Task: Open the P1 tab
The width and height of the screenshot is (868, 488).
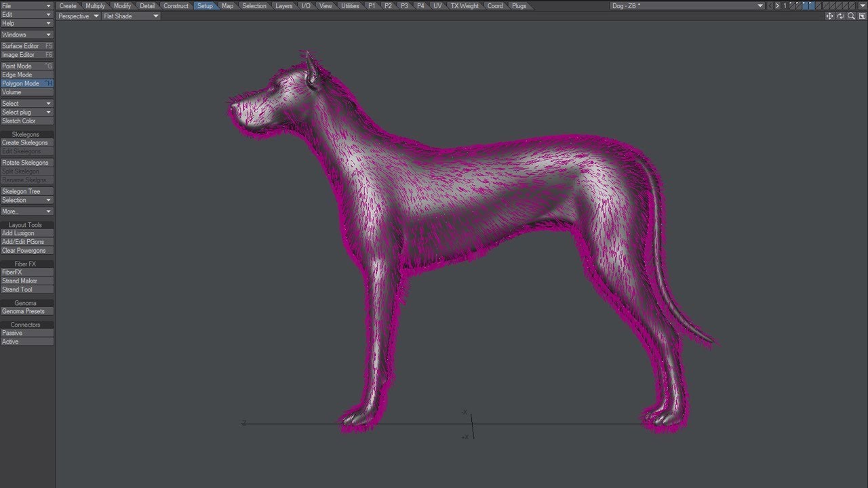Action: (x=372, y=5)
